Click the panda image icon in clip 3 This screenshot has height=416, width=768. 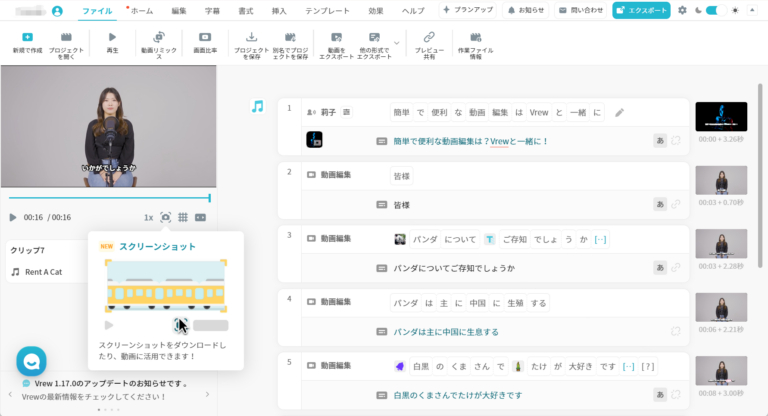point(400,239)
